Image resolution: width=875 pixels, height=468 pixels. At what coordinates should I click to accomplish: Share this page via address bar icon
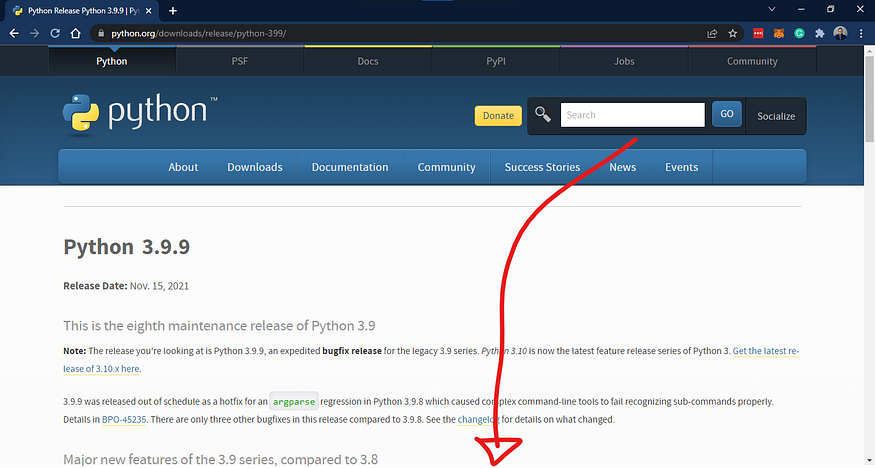tap(712, 33)
